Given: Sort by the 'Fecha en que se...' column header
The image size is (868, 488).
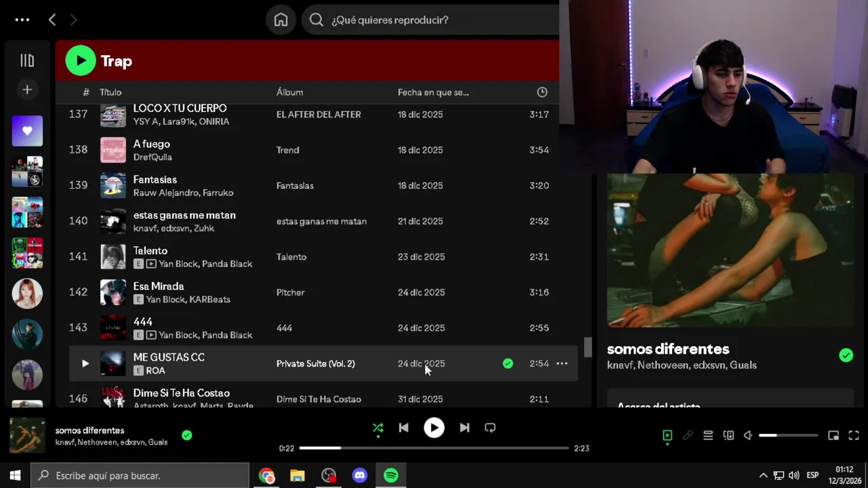Looking at the screenshot, I should coord(433,92).
